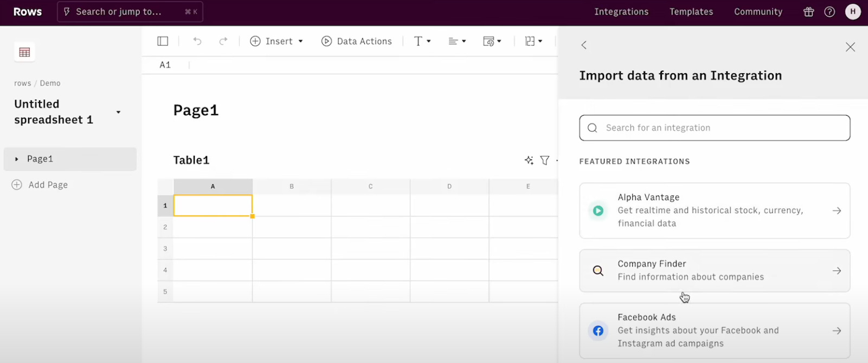Screen dimensions: 868x363
Task: Click the Facebook logo icon
Action: tap(598, 330)
